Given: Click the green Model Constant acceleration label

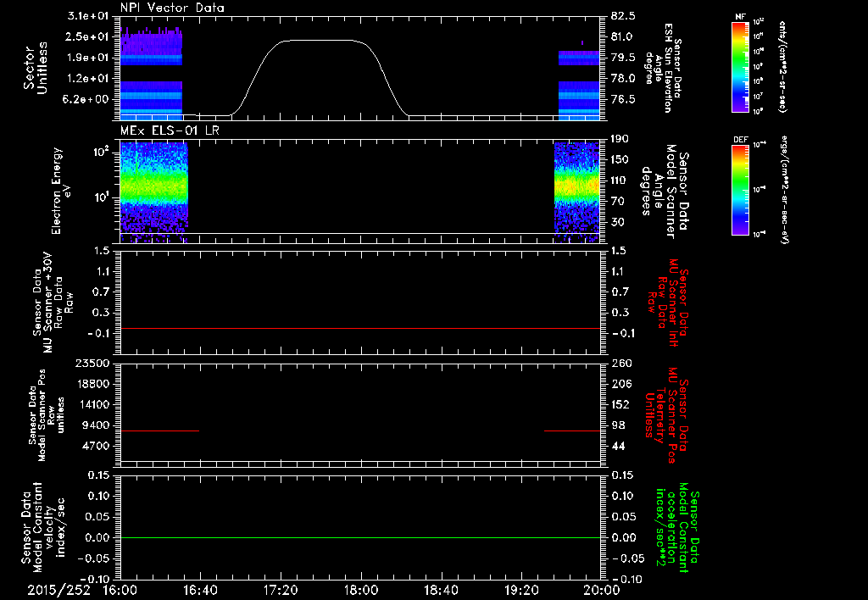Looking at the screenshot, I should 676,527.
